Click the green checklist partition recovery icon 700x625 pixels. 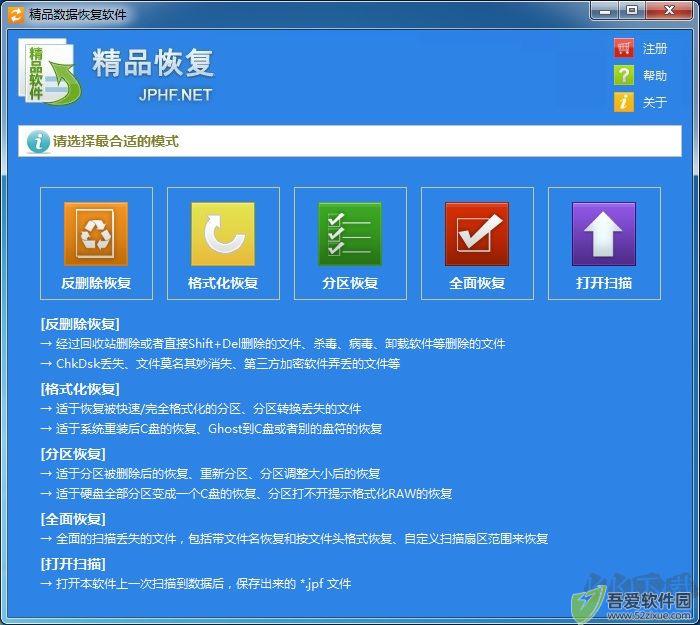350,234
